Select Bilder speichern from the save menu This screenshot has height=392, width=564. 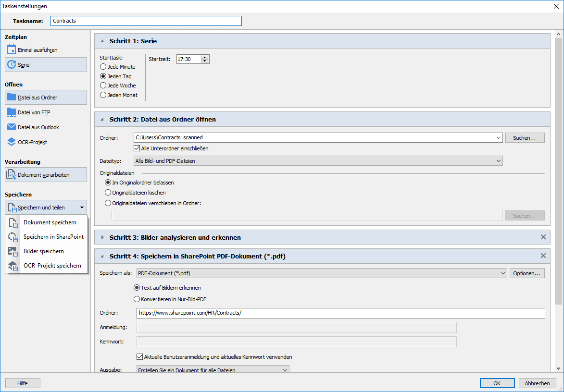click(x=45, y=251)
